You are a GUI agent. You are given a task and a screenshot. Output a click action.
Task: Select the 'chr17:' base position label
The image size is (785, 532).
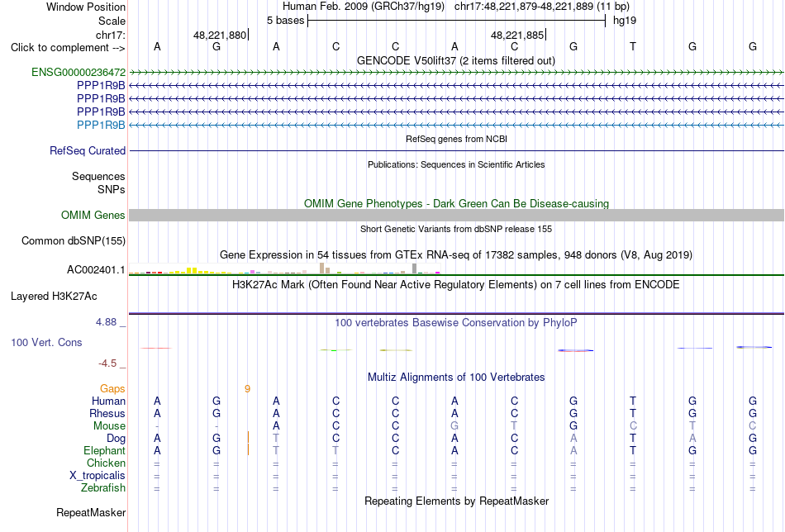(111, 35)
